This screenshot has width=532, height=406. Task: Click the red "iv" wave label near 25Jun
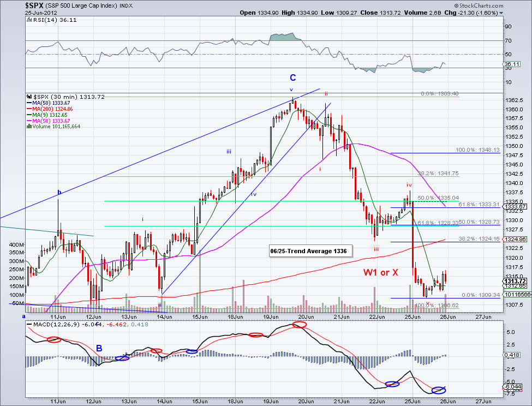(409, 185)
